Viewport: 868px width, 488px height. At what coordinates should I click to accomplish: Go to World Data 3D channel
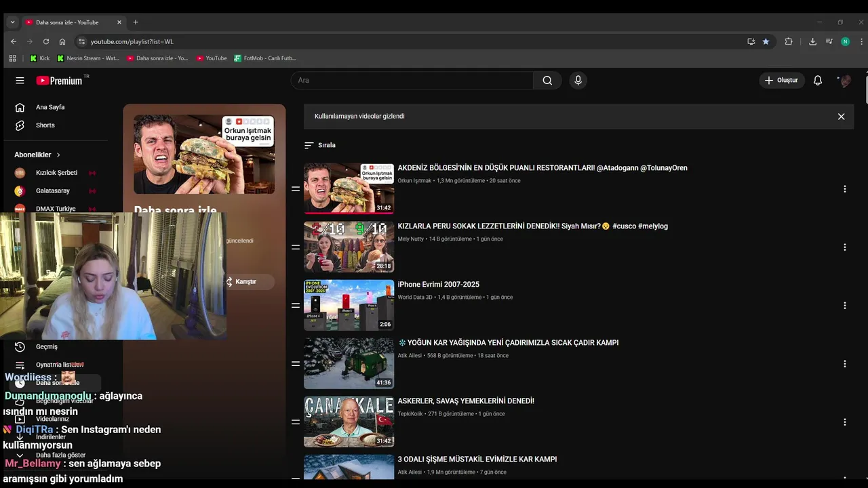tap(415, 298)
